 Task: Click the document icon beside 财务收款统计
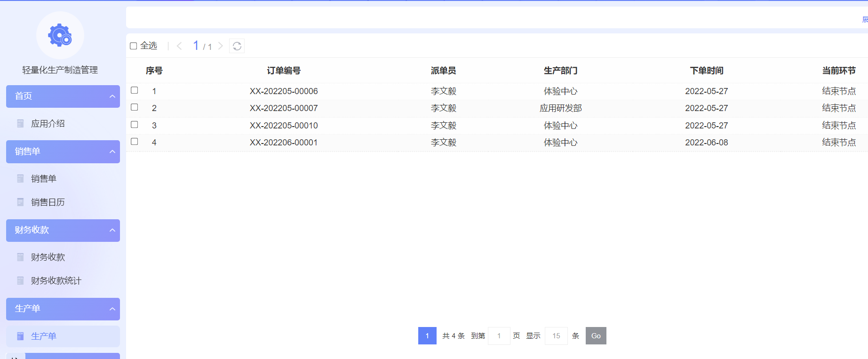20,281
